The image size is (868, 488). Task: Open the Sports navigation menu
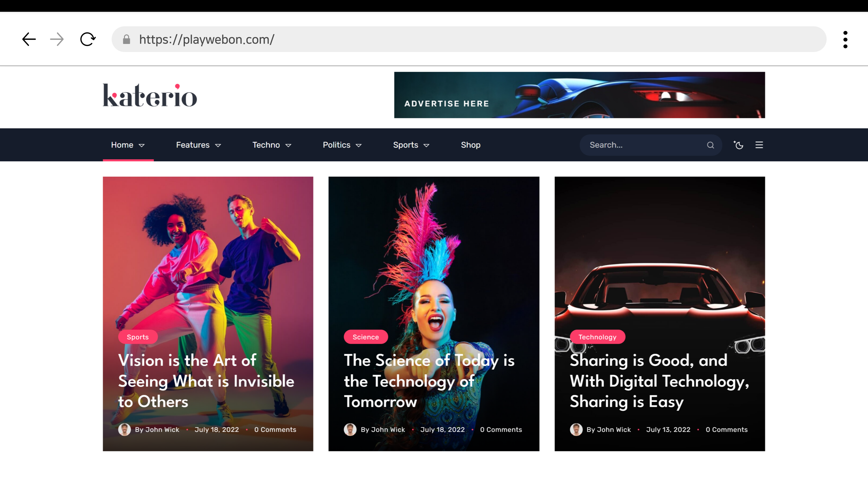(x=411, y=145)
